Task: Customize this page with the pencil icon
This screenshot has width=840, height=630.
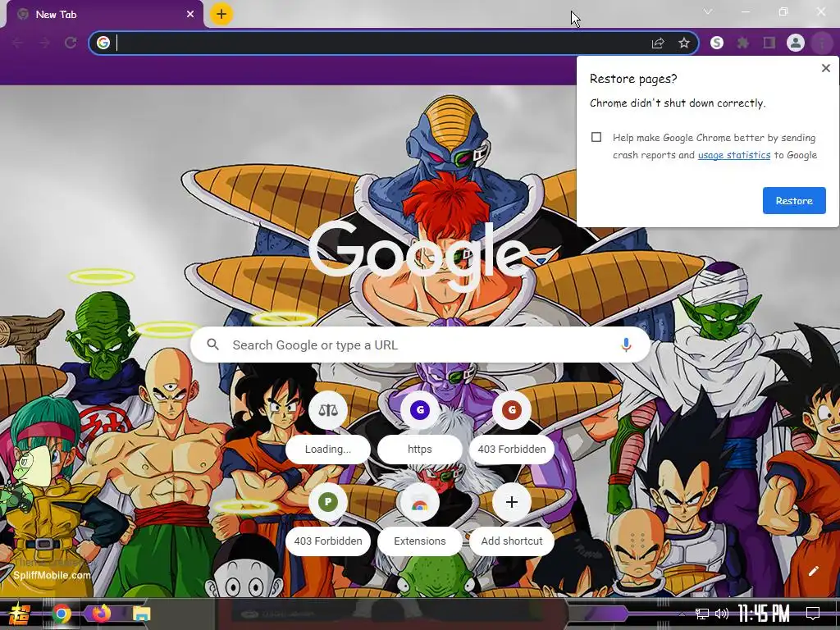Action: coord(813,571)
